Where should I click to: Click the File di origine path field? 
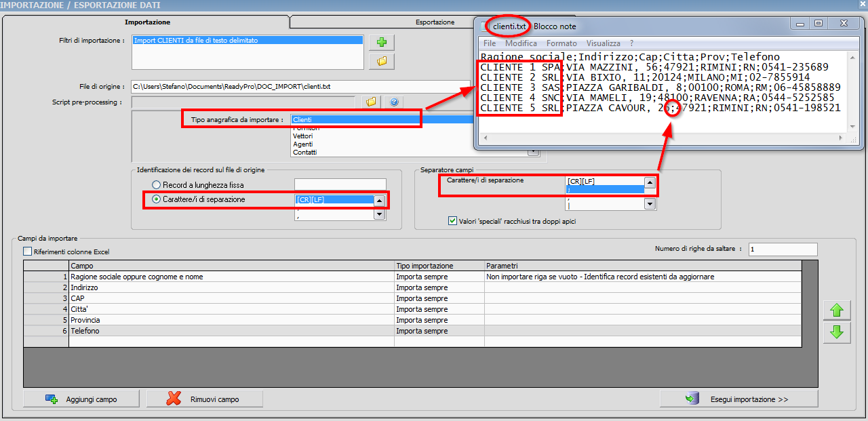click(x=301, y=87)
